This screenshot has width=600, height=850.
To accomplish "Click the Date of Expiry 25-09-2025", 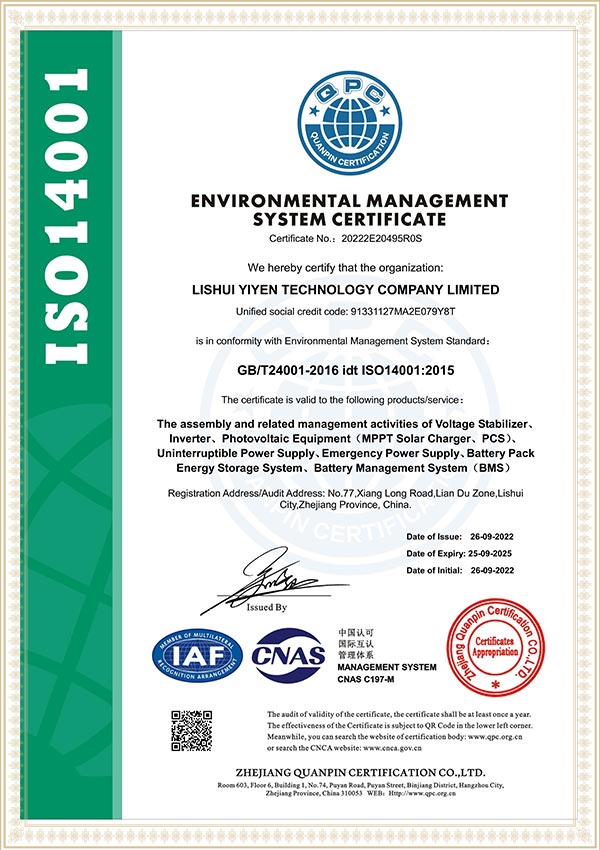I will [459, 553].
